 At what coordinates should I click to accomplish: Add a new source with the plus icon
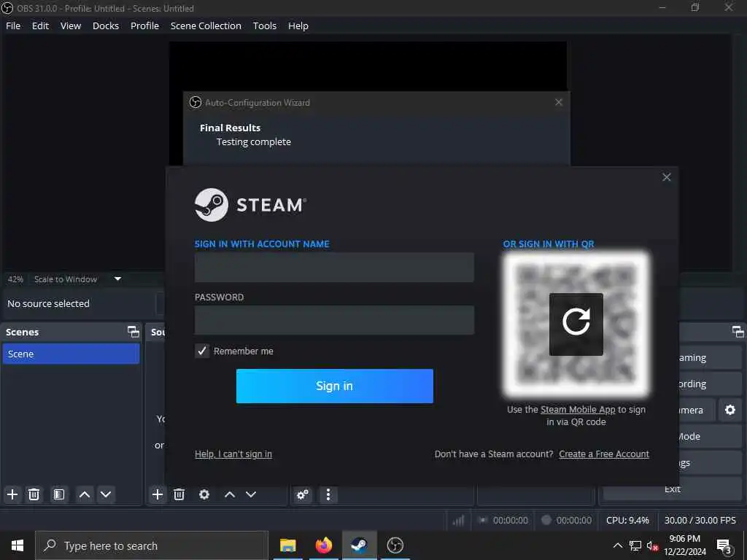(158, 494)
